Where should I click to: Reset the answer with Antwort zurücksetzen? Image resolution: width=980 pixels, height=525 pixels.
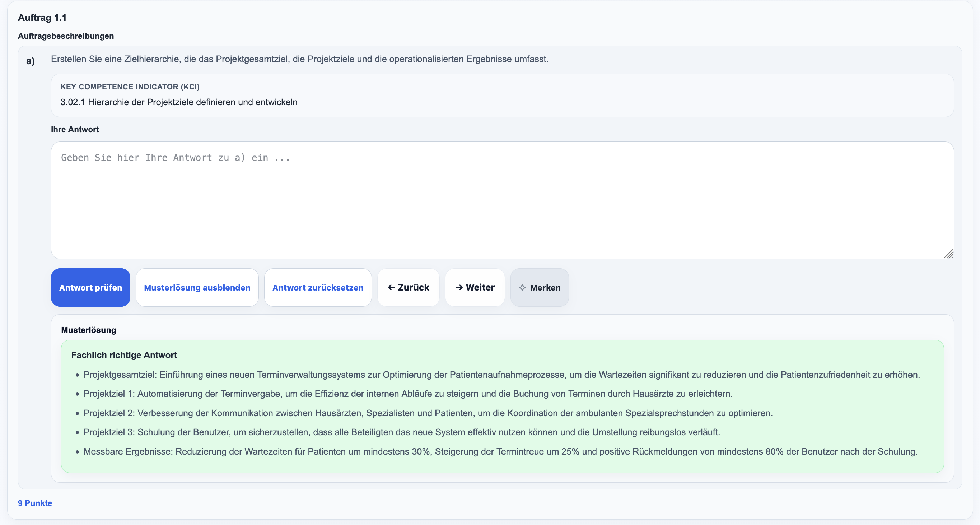pyautogui.click(x=318, y=287)
